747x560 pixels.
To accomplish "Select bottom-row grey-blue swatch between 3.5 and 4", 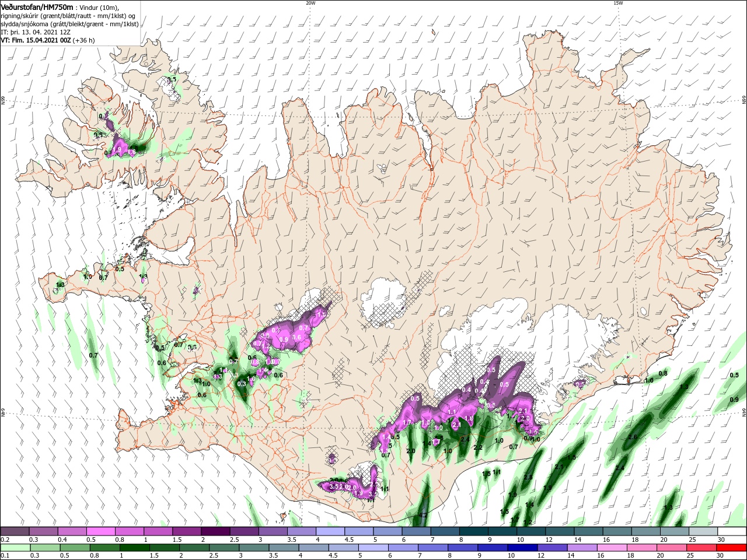I will click(x=284, y=548).
